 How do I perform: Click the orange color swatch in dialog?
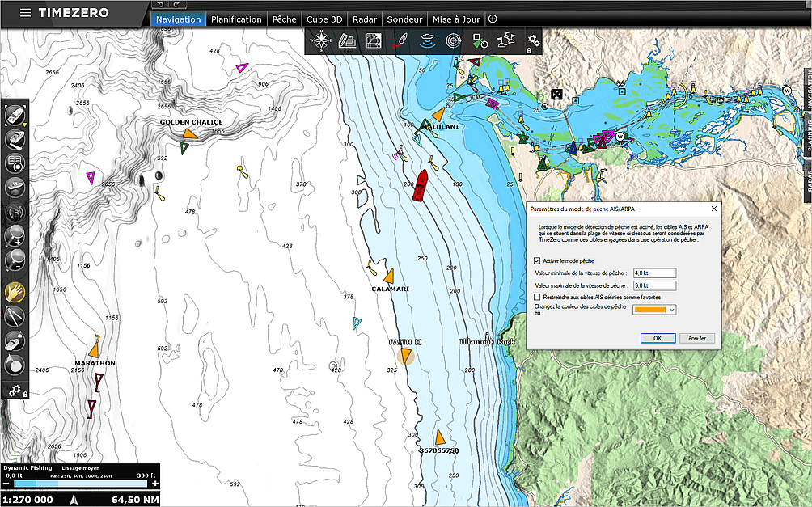pyautogui.click(x=650, y=310)
